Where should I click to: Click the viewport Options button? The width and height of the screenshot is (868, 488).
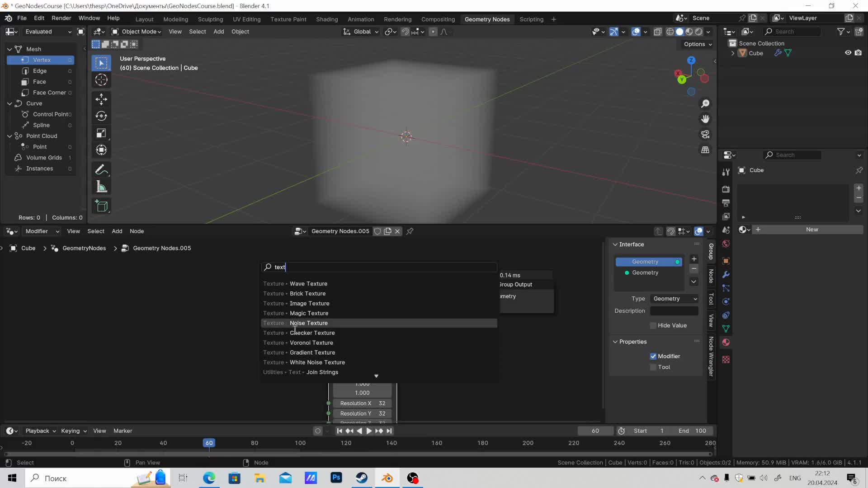698,44
